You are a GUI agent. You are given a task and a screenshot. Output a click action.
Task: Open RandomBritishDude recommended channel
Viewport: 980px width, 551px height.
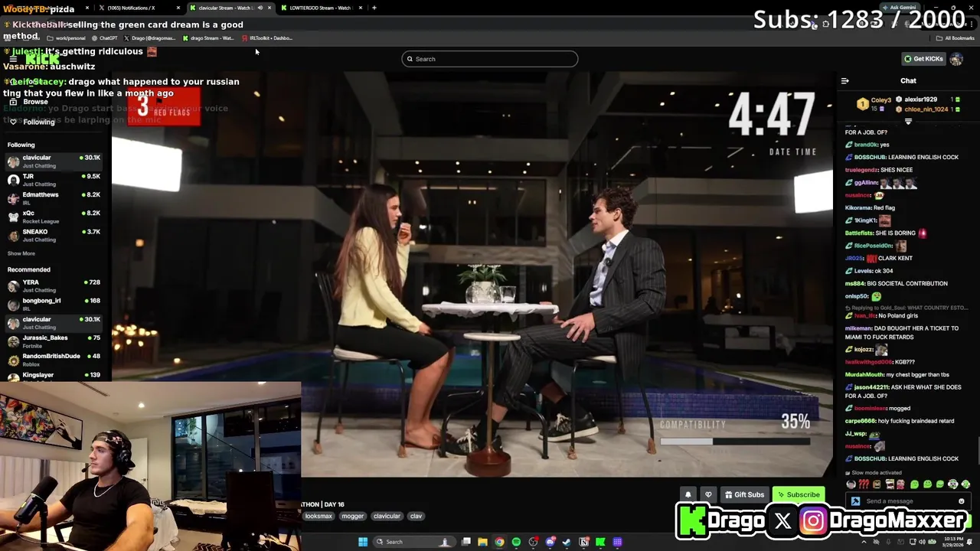point(54,360)
